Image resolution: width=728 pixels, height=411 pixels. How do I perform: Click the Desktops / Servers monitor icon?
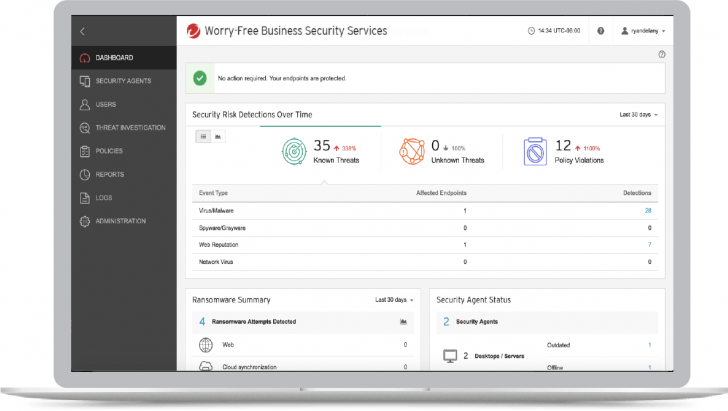point(450,356)
